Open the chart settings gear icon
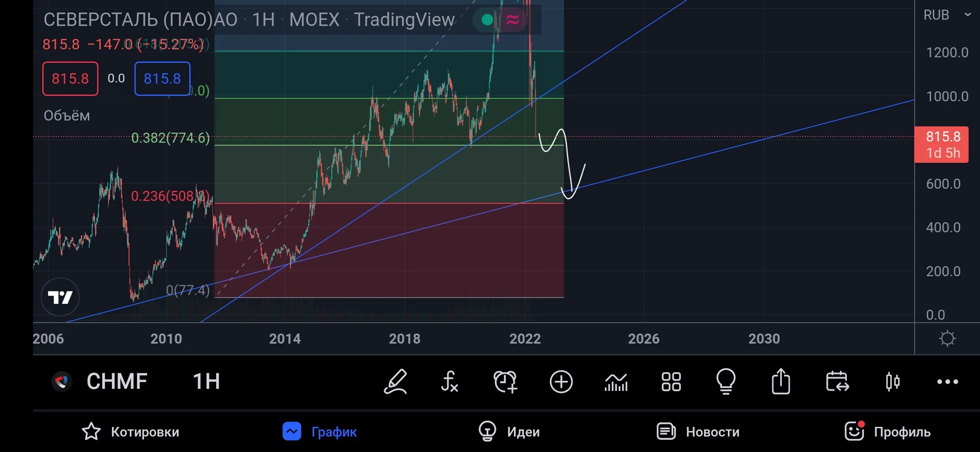 (947, 338)
